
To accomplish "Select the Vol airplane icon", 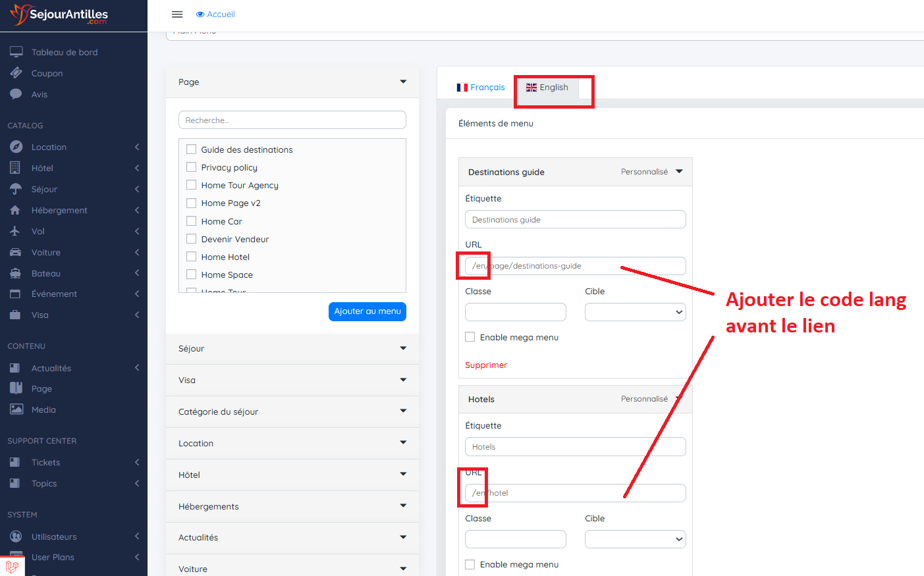I will [x=15, y=231].
